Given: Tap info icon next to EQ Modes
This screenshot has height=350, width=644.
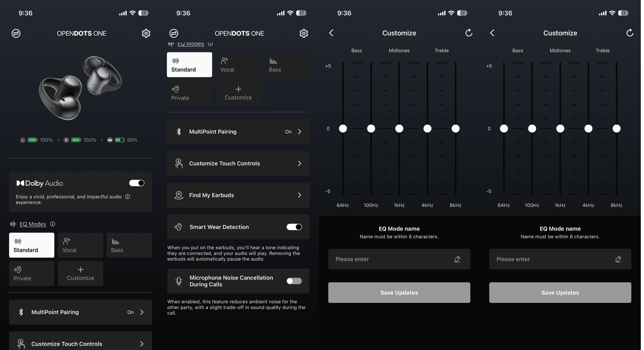Looking at the screenshot, I should click(x=53, y=224).
